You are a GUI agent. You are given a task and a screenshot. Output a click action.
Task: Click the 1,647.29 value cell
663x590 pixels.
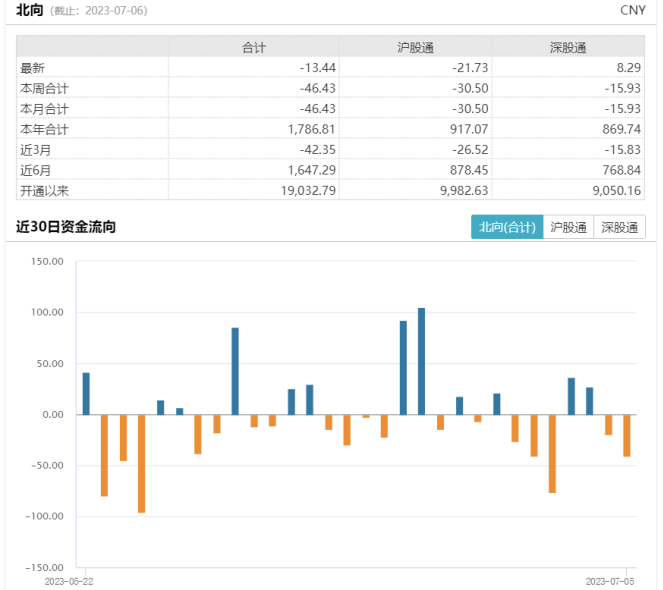312,170
